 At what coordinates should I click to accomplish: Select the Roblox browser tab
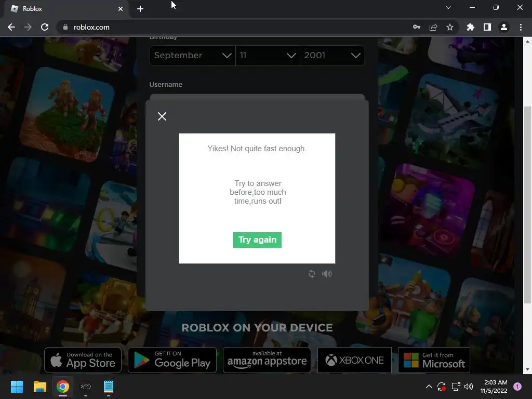coord(66,9)
